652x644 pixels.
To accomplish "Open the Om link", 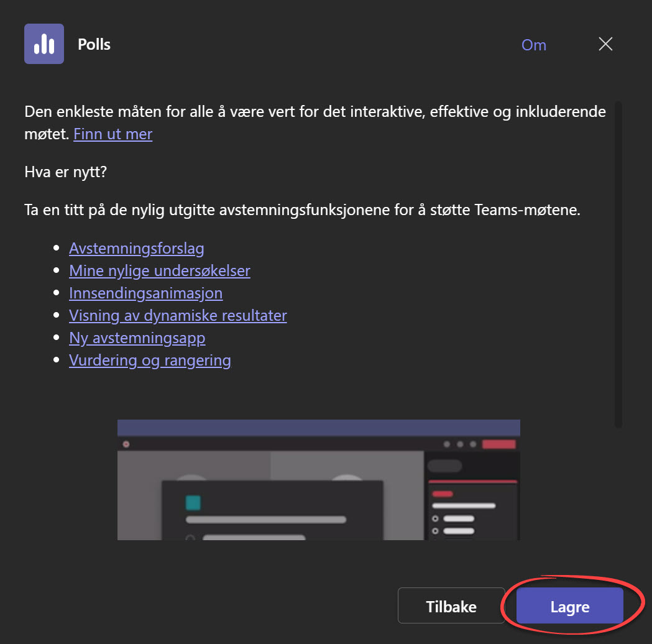I will tap(533, 44).
